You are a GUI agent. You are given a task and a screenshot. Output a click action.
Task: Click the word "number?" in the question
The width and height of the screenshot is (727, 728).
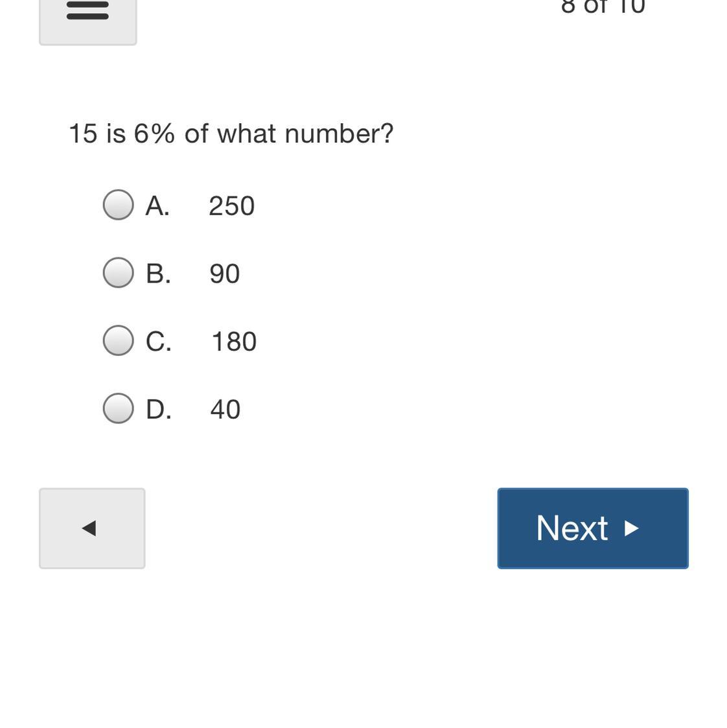pos(339,134)
